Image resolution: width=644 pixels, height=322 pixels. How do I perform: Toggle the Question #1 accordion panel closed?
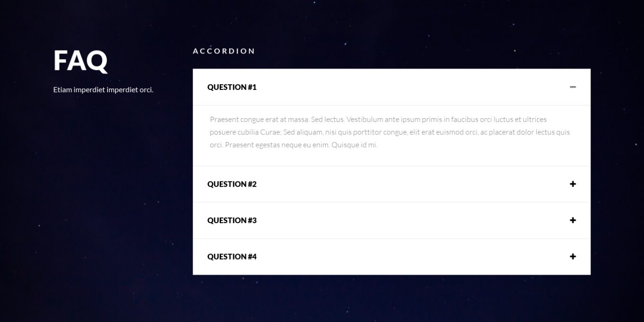pyautogui.click(x=573, y=87)
